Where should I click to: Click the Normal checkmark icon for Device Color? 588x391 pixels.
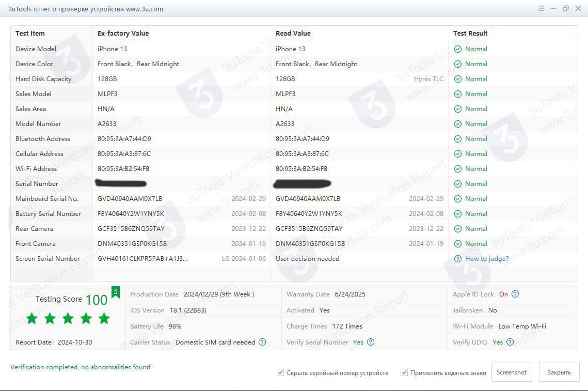click(x=458, y=64)
